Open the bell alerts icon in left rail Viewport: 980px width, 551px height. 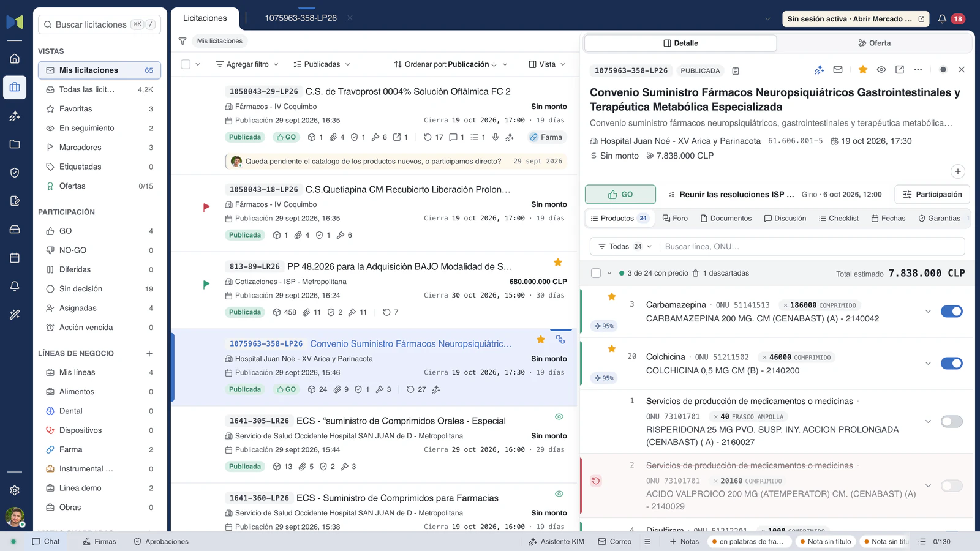pyautogui.click(x=15, y=286)
